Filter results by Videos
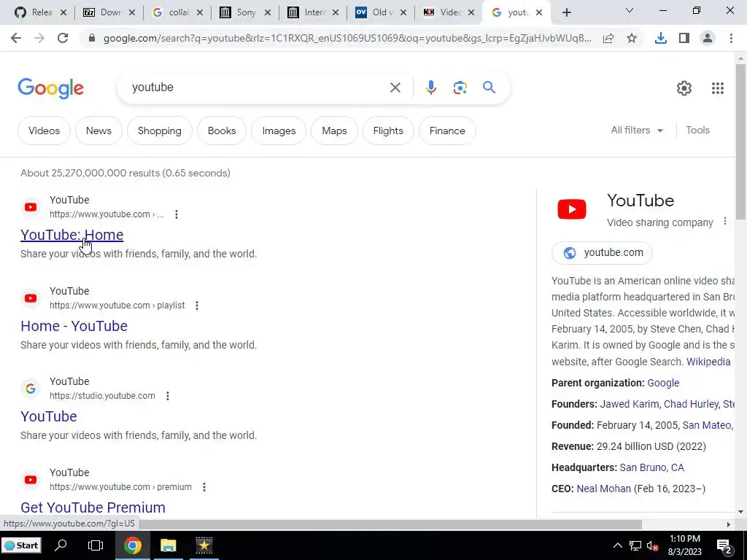 [x=44, y=131]
